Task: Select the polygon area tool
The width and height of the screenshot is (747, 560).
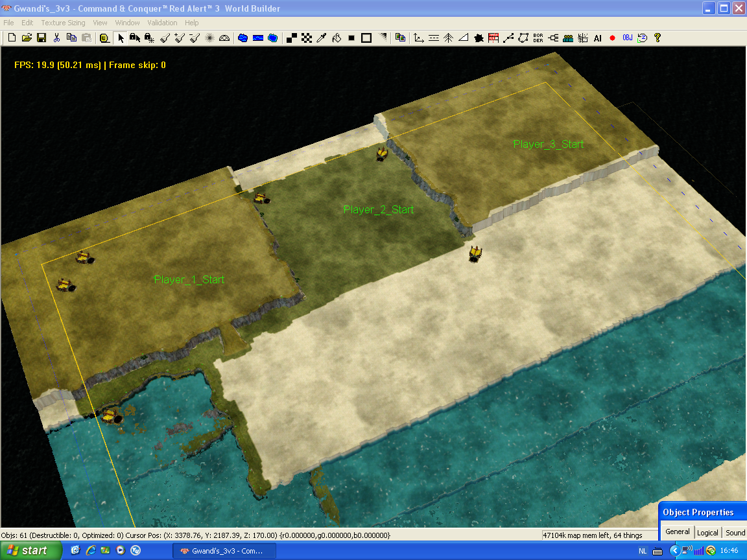Action: click(523, 38)
